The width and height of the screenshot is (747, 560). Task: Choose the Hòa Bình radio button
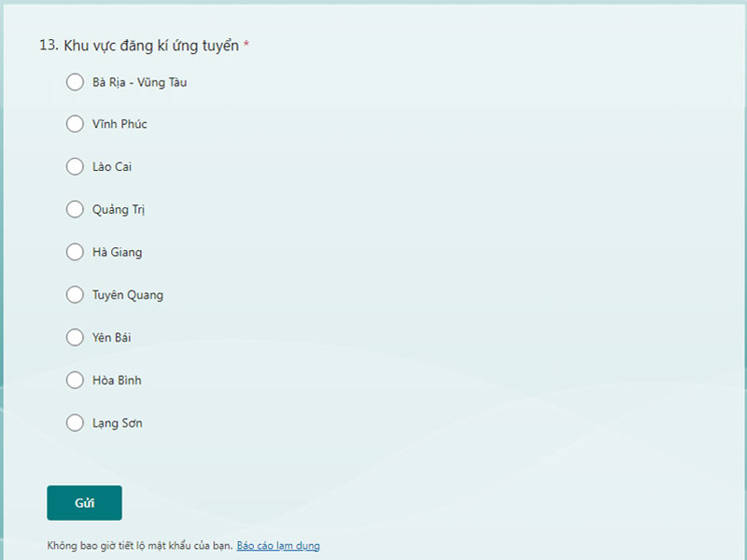click(x=75, y=380)
